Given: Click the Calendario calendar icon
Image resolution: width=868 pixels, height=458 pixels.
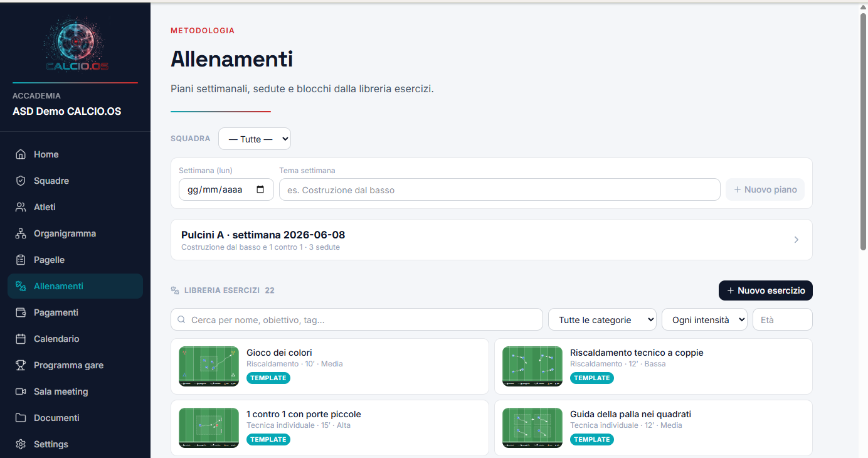Looking at the screenshot, I should pos(21,339).
